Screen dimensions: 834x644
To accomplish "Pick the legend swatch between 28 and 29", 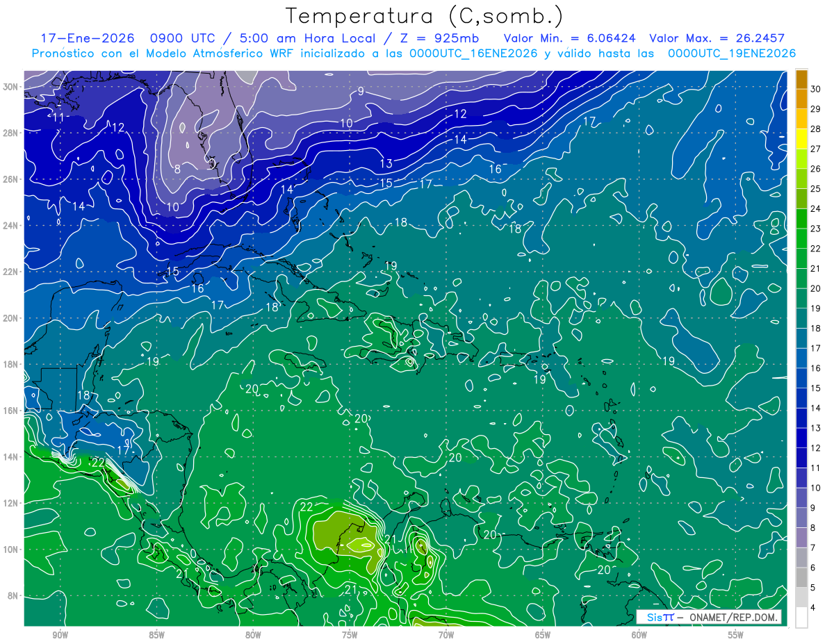I will tap(801, 118).
